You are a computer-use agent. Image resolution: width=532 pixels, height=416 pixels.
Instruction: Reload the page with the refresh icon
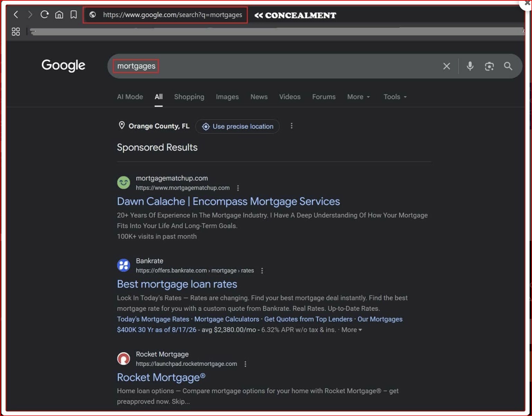pyautogui.click(x=44, y=15)
